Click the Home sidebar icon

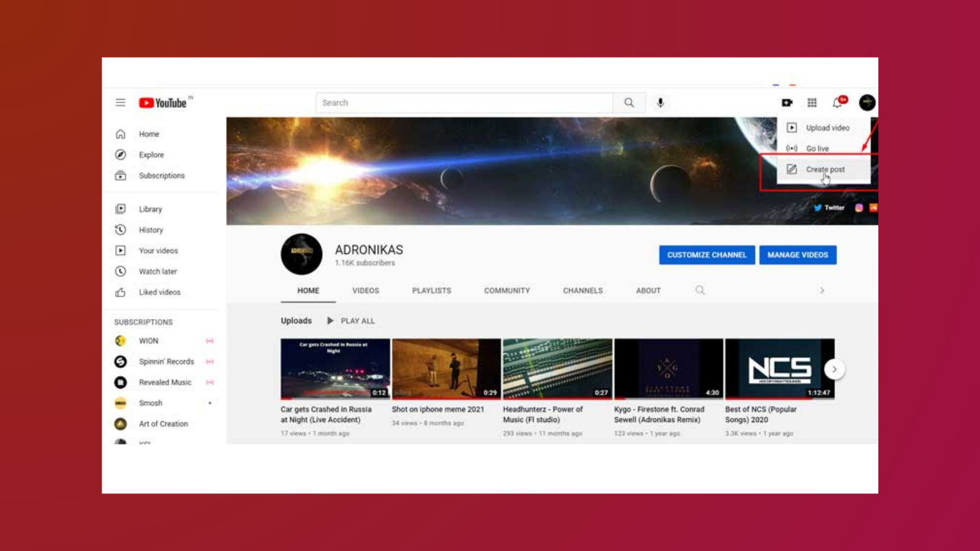121,134
